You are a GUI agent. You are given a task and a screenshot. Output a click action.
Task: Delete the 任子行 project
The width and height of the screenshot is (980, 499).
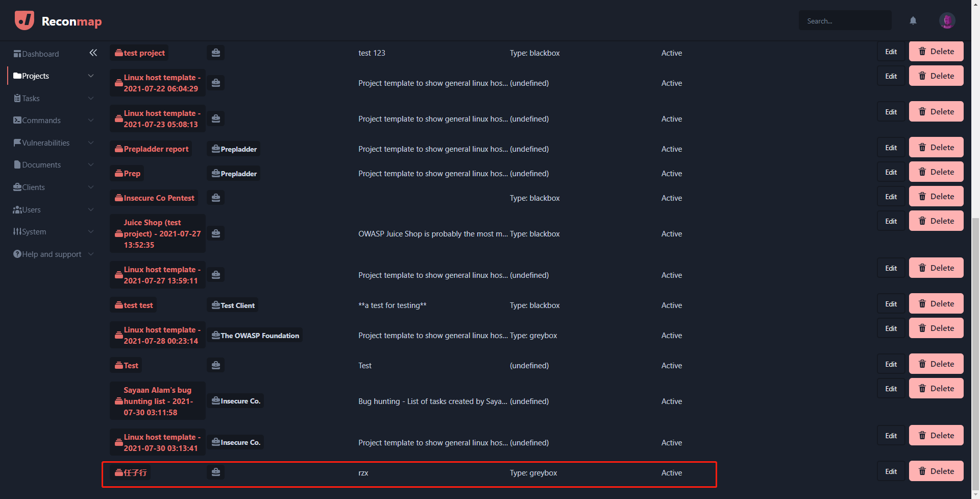pos(936,471)
